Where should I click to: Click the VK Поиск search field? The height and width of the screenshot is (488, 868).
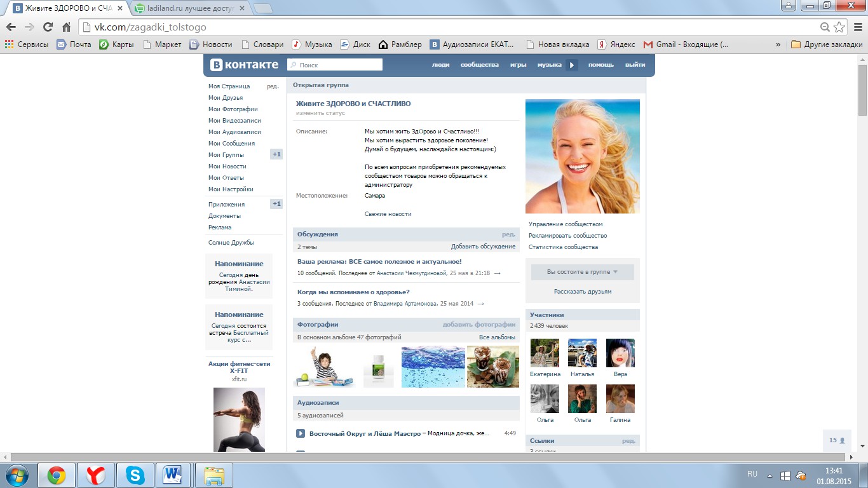click(335, 65)
